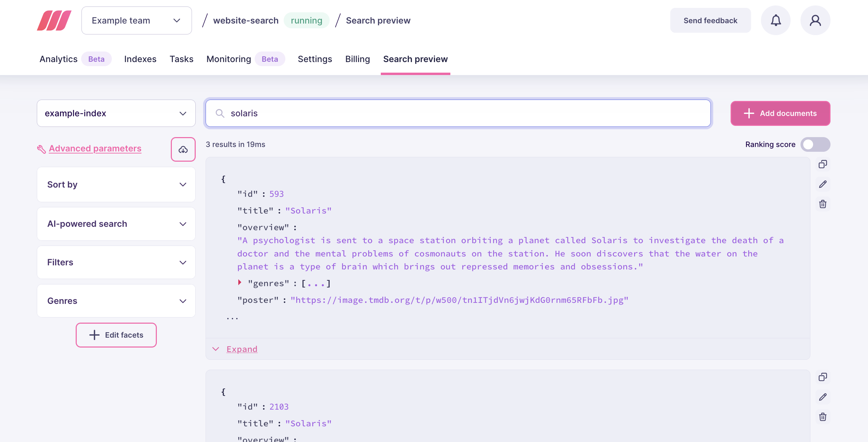The width and height of the screenshot is (868, 442).
Task: Click the '3 results in 19ms' text
Action: pos(236,144)
